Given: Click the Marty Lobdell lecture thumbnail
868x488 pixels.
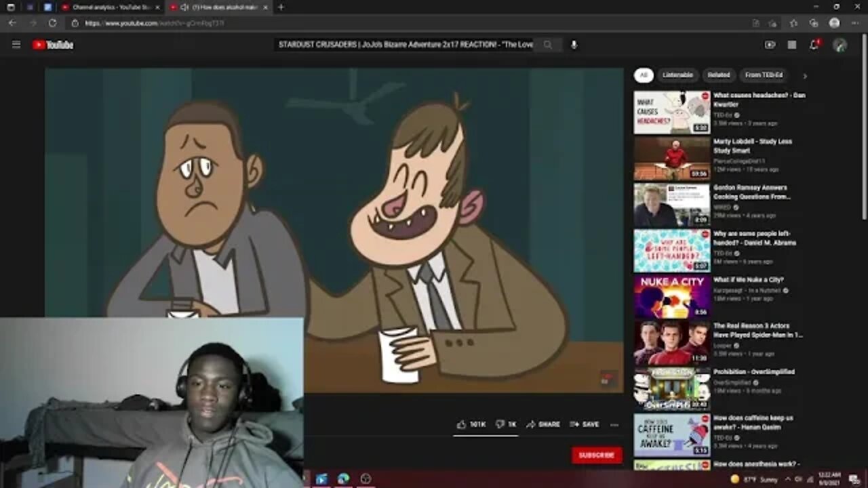Looking at the screenshot, I should click(672, 159).
